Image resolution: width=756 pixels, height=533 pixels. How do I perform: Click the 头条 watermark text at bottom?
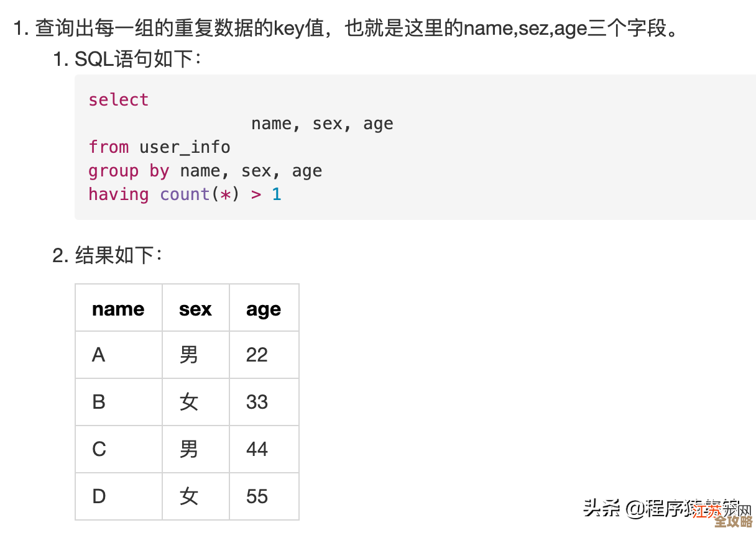pos(602,509)
